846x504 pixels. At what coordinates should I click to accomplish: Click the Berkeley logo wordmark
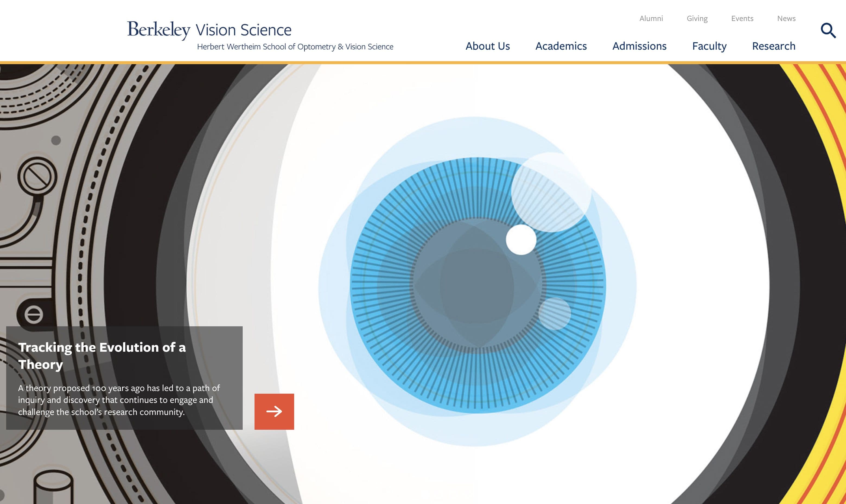coord(159,30)
